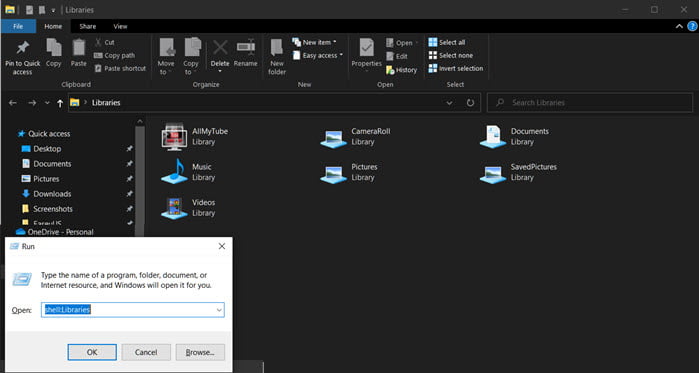Screen dimensions: 699x373
Task: Click the Search Libraries box
Action: (590, 102)
